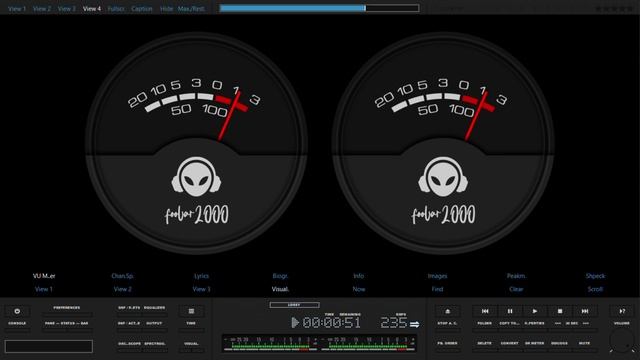Click the top seek progress bar
640x360 pixels.
coord(319,8)
